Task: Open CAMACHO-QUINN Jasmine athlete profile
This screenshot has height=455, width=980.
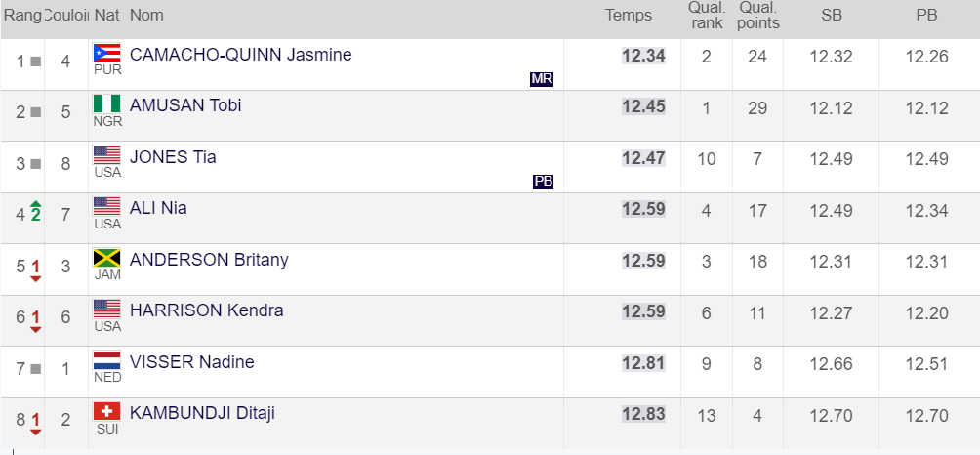Action: pyautogui.click(x=240, y=55)
